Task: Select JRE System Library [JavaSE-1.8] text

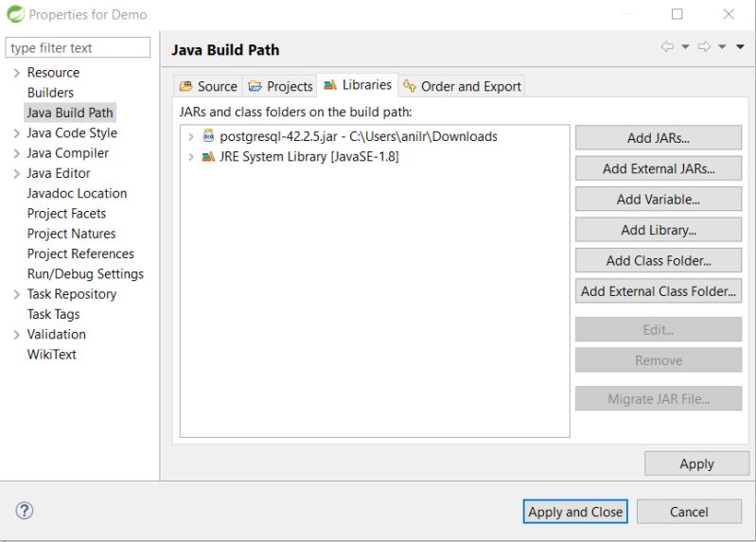Action: tap(309, 157)
